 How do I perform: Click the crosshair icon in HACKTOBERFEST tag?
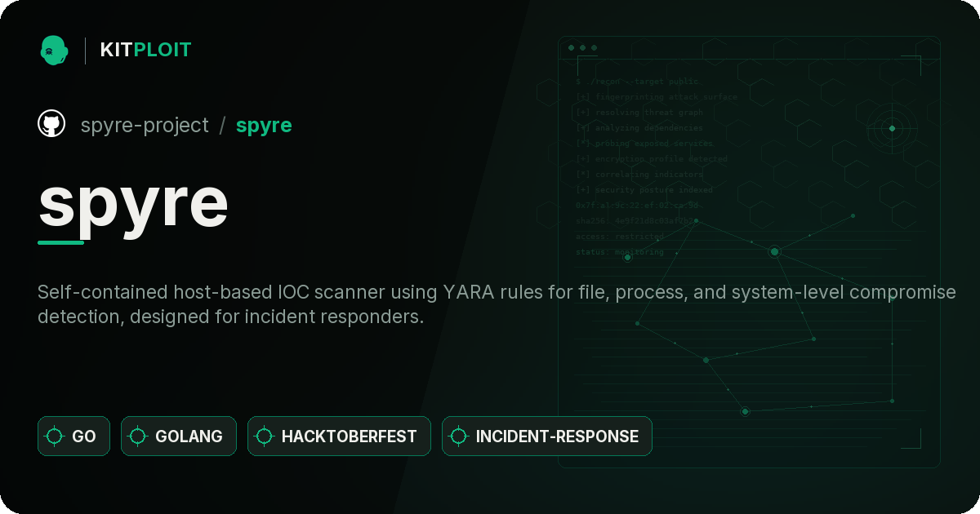point(264,436)
